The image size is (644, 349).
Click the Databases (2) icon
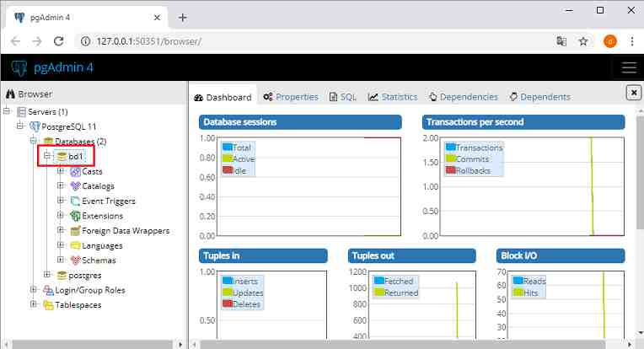point(48,142)
